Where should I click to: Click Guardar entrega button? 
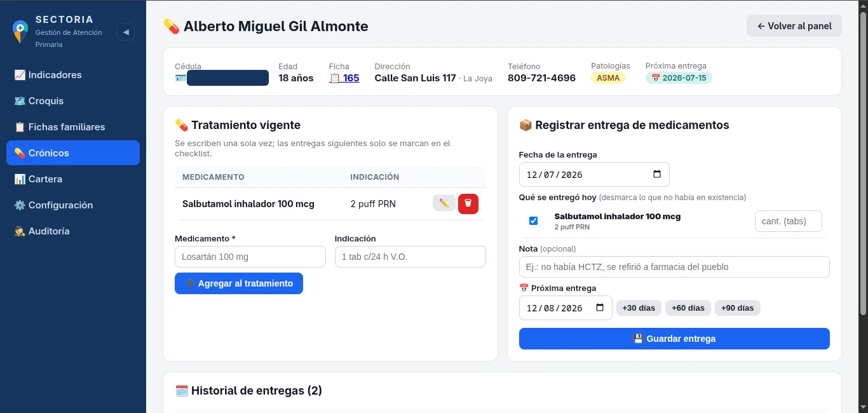click(x=674, y=339)
